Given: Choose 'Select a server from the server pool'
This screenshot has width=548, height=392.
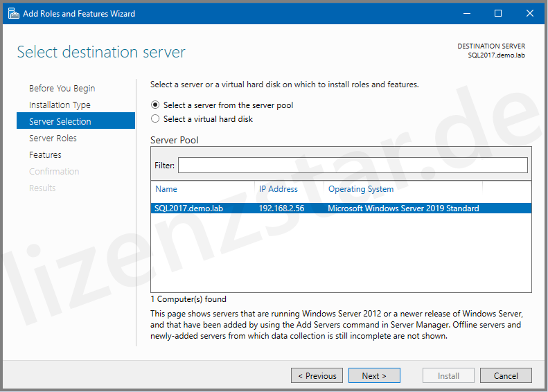Looking at the screenshot, I should [155, 105].
